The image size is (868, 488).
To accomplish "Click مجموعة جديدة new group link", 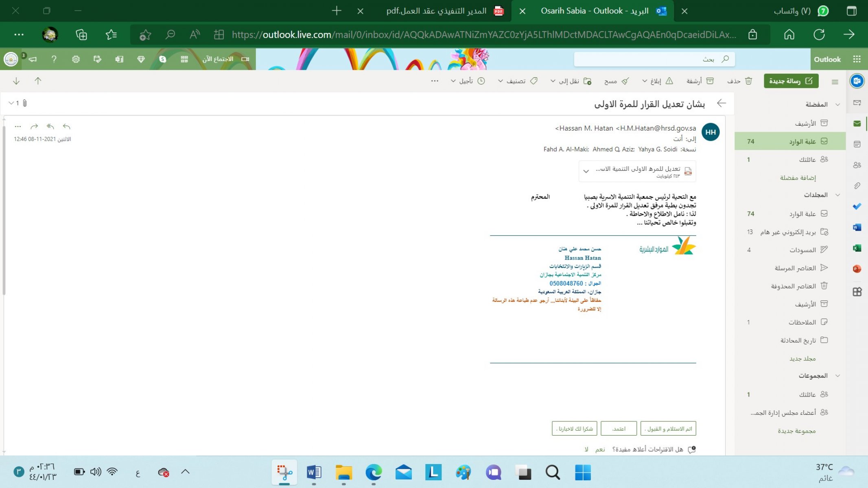I will pos(796,431).
